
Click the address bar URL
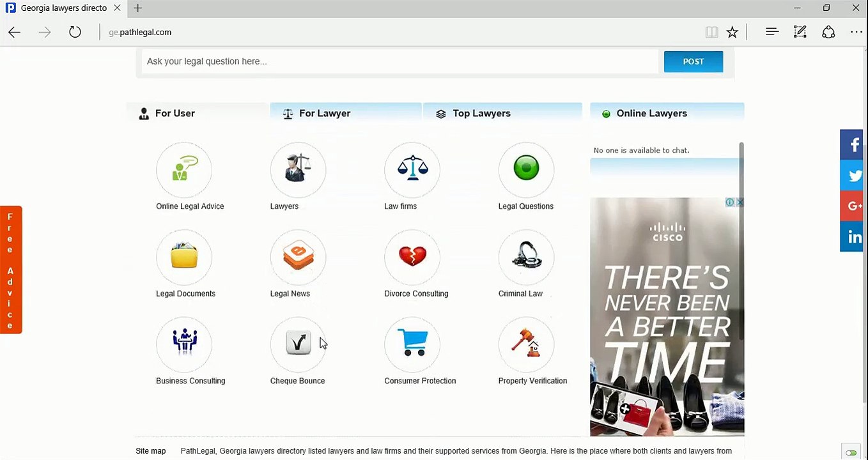(x=140, y=32)
